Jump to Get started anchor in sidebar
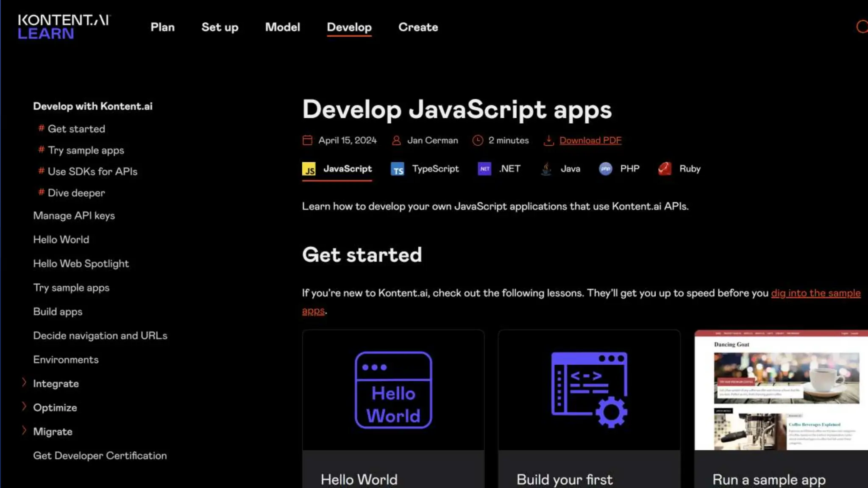This screenshot has width=868, height=488. click(76, 129)
